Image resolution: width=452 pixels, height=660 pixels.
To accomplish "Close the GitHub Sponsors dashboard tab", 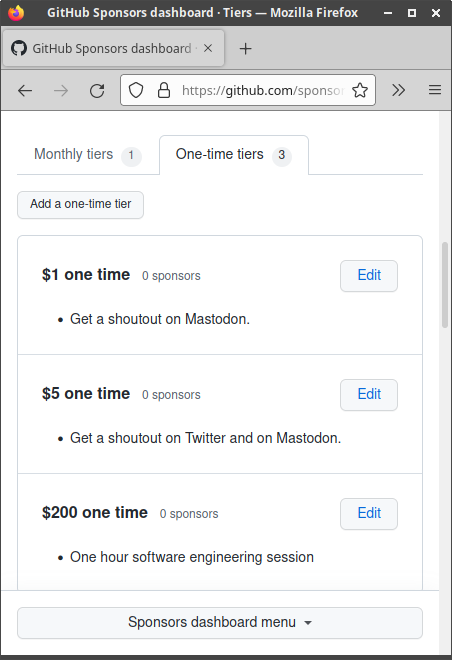I will pyautogui.click(x=208, y=48).
